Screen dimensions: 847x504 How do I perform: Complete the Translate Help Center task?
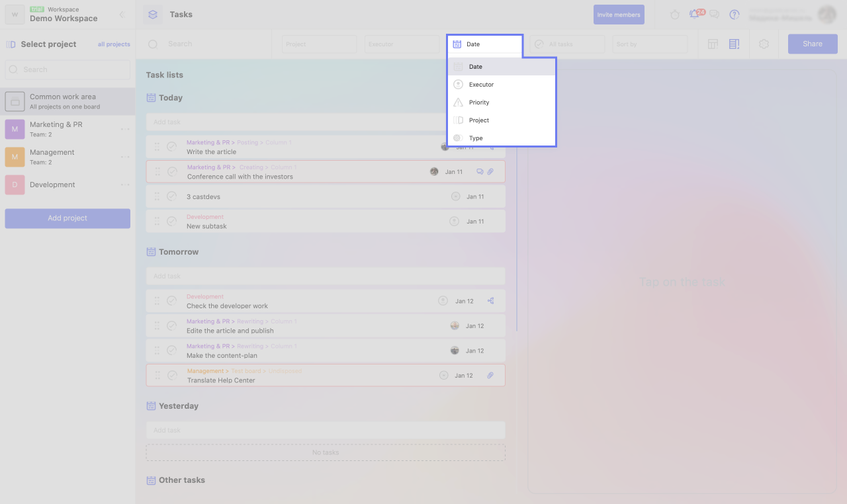click(172, 376)
